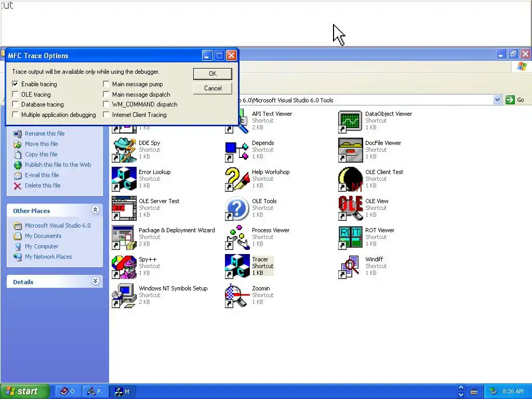Click the Delete this file red X icon
Image resolution: width=532 pixels, height=399 pixels.
point(18,186)
